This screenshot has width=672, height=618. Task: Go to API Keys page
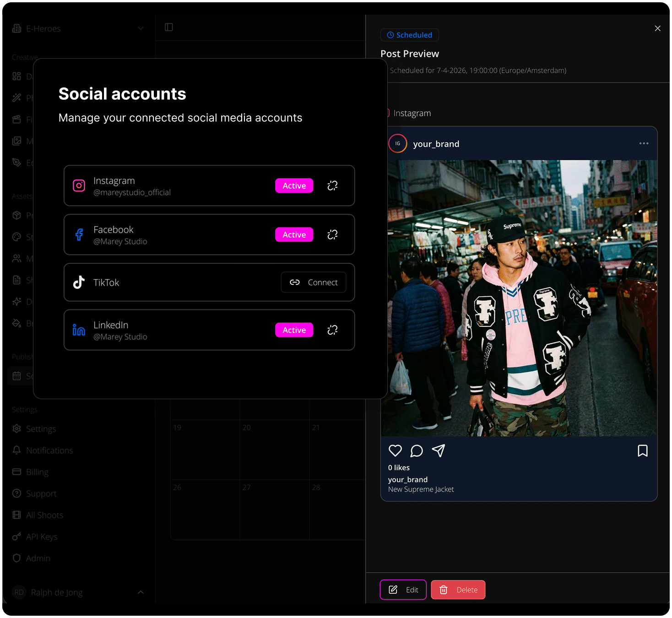(x=42, y=537)
